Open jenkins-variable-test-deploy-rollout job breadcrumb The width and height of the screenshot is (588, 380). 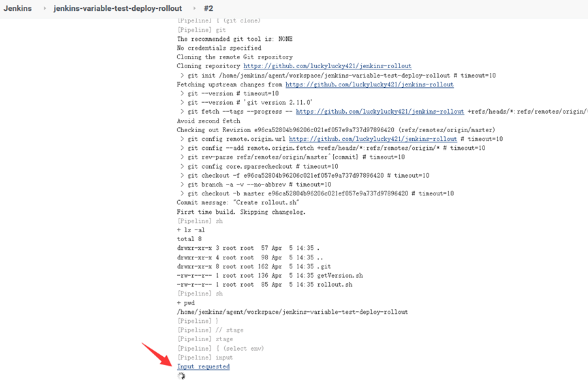(x=118, y=8)
